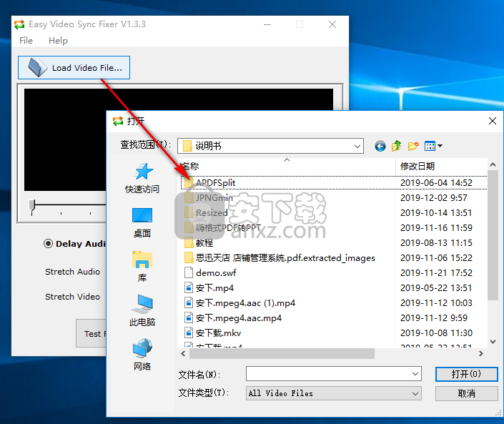Click the vertical scrollbar thumb in file list
504x424 pixels.
point(493,235)
